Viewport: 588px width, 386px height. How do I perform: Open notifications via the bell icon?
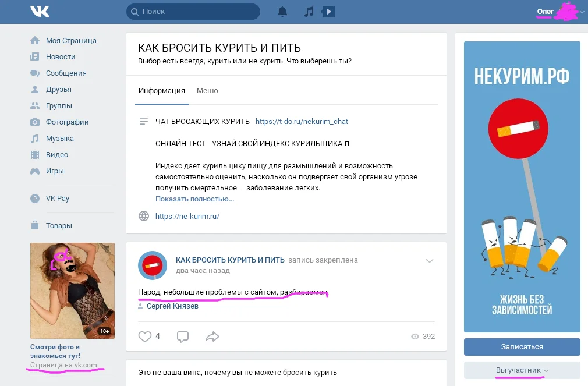pos(282,11)
